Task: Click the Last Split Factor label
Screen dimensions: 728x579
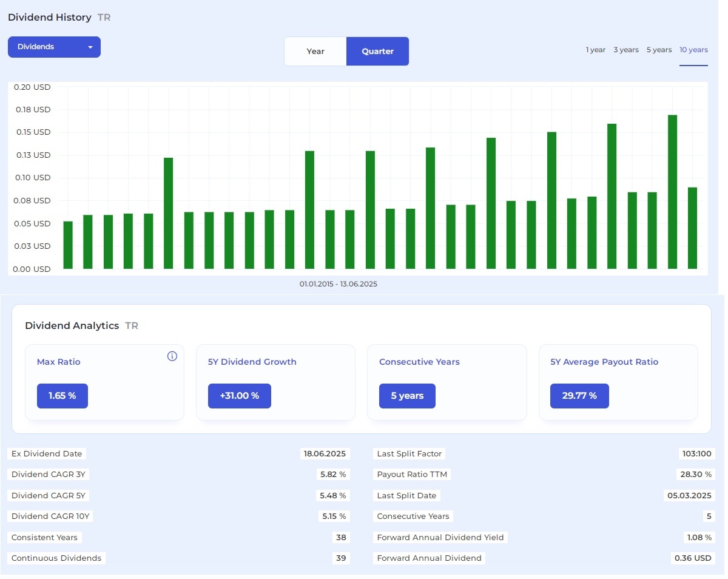Action: point(409,454)
